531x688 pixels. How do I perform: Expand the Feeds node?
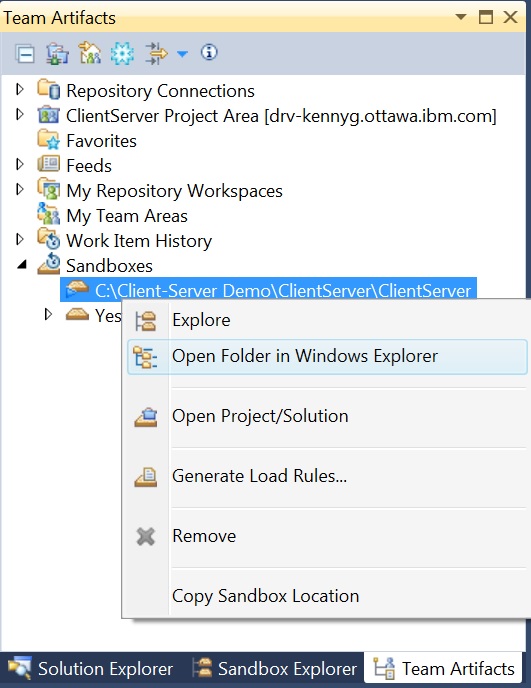click(20, 165)
